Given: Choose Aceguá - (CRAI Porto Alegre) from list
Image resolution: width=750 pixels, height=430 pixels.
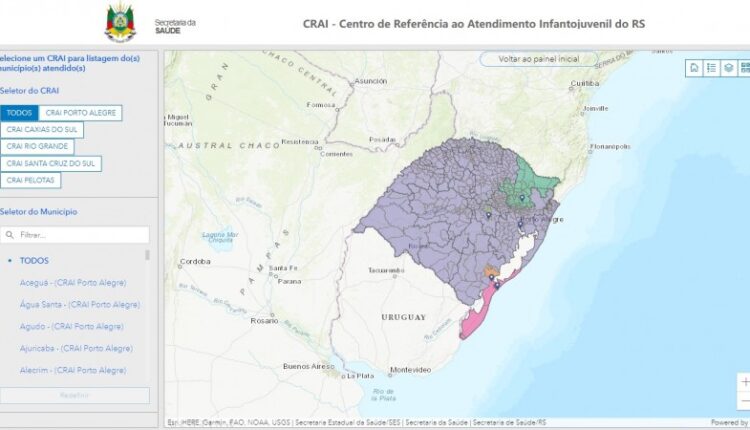Looking at the screenshot, I should click(80, 283).
